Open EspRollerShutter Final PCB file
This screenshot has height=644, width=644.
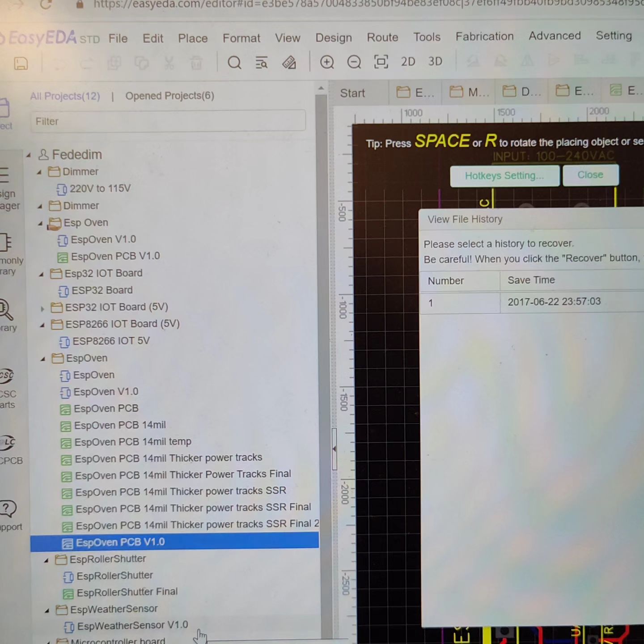pos(121,593)
